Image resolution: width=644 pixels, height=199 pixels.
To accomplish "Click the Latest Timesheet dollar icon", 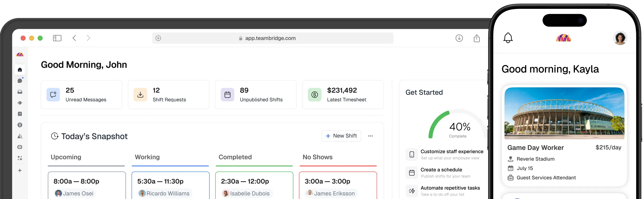I will point(315,95).
